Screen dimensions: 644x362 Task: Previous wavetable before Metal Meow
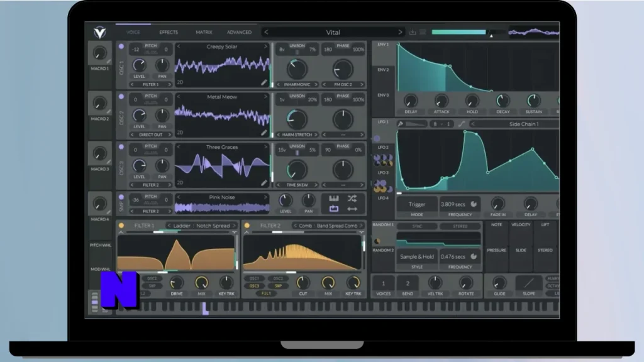click(x=179, y=96)
